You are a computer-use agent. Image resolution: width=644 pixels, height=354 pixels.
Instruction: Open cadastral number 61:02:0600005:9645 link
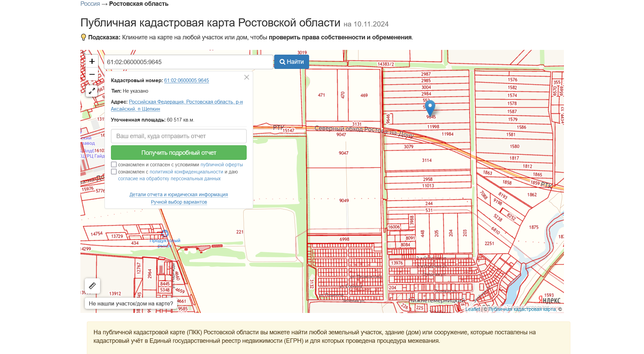click(186, 80)
